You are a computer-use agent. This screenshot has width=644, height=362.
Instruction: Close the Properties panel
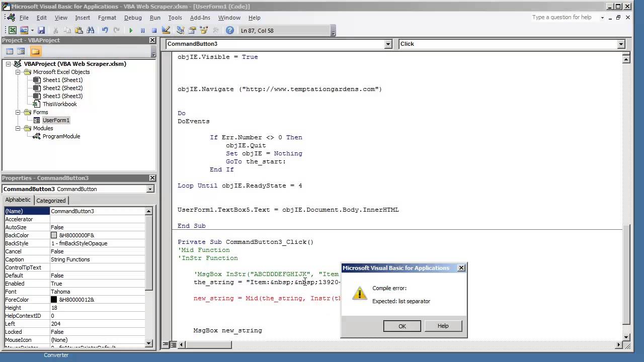[152, 178]
